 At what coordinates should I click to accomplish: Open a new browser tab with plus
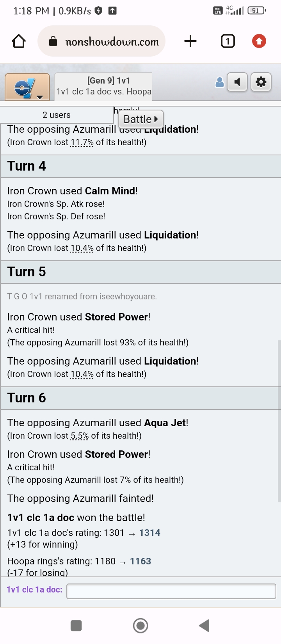click(190, 41)
